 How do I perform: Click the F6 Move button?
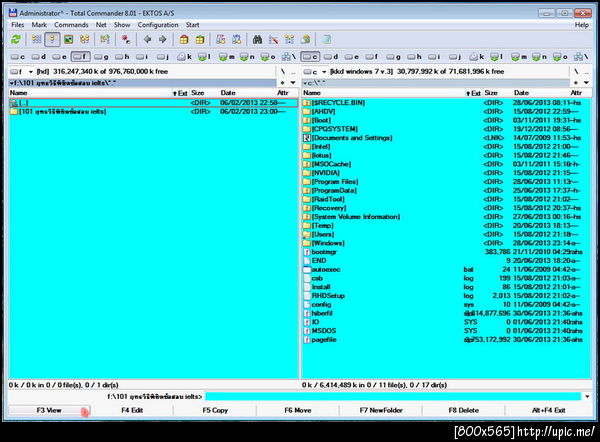point(298,410)
